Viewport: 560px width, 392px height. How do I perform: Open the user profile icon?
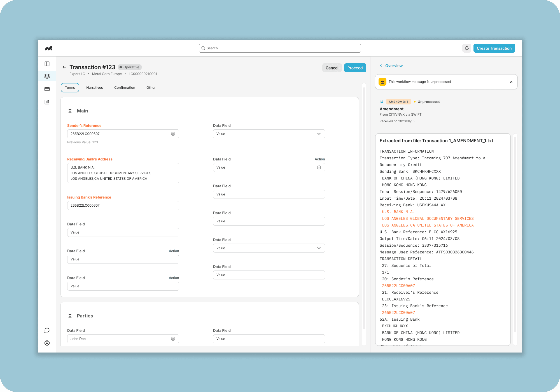[47, 343]
